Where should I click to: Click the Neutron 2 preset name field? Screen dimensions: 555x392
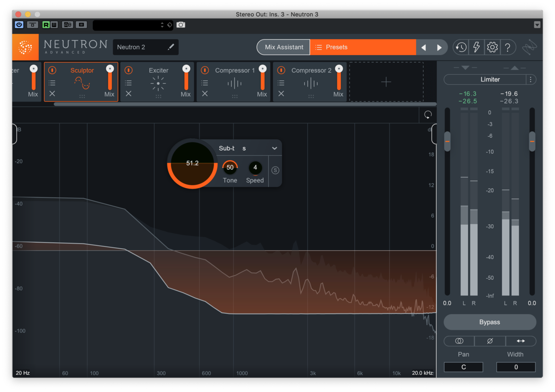point(146,47)
